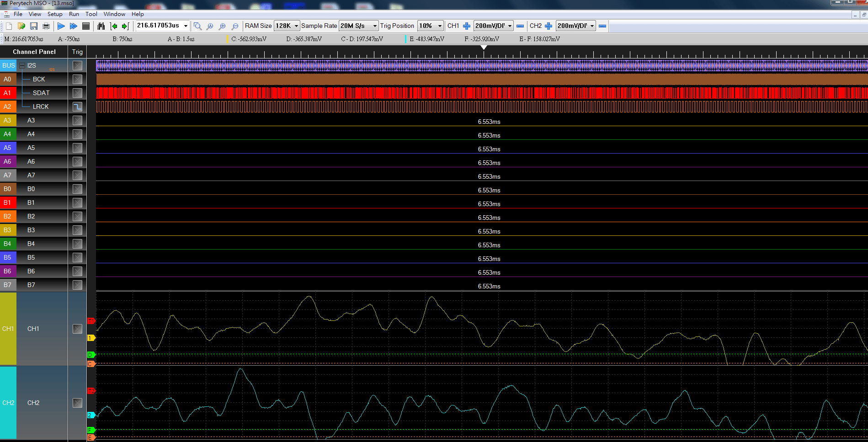
Task: Enable trigger for the SDAT channel
Action: (77, 92)
